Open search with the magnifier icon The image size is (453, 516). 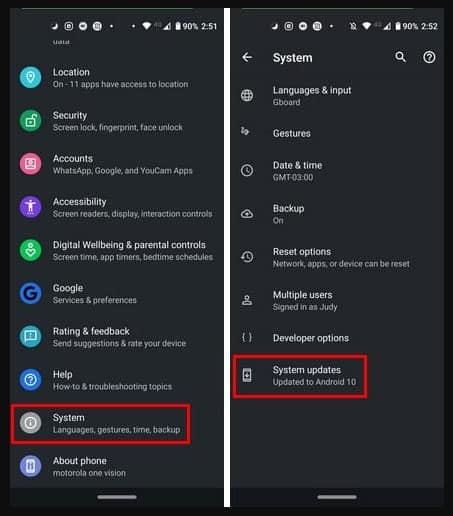click(x=400, y=57)
